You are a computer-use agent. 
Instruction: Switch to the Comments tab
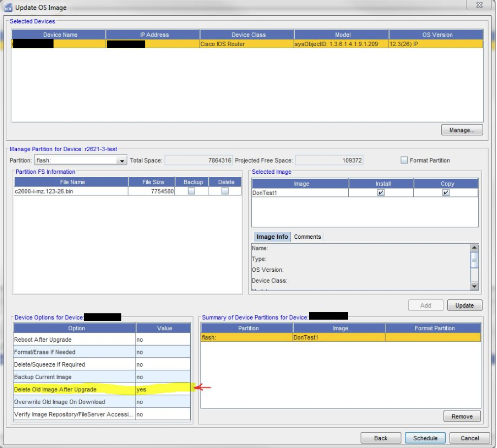(x=307, y=237)
